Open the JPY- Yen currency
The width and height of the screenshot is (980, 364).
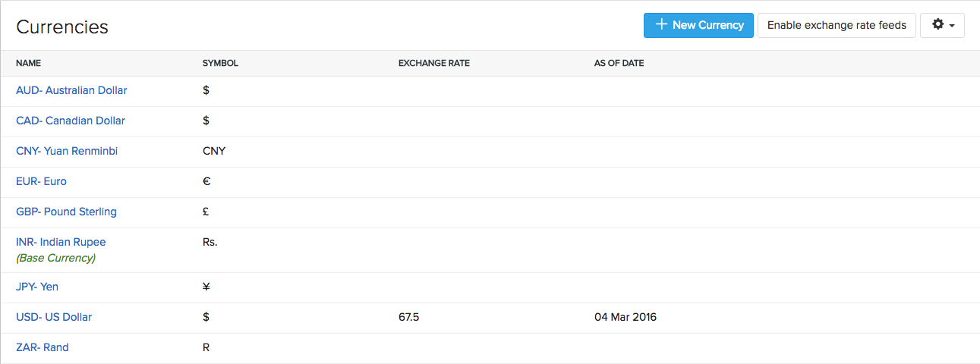pyautogui.click(x=37, y=287)
